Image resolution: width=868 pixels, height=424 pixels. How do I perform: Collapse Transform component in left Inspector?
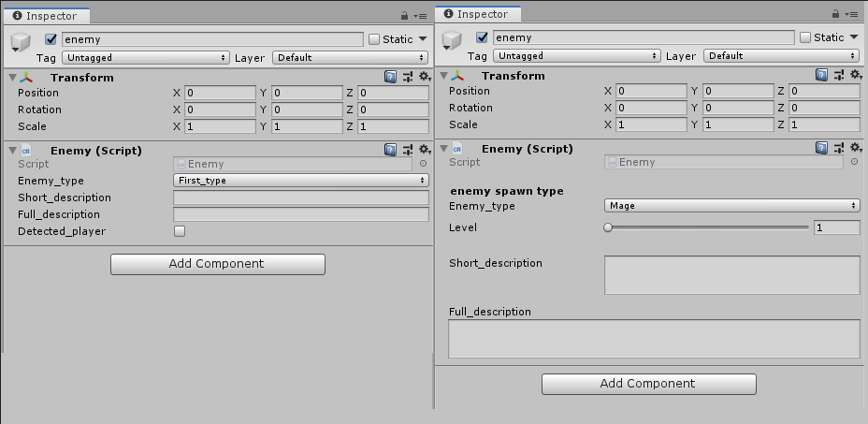point(12,78)
